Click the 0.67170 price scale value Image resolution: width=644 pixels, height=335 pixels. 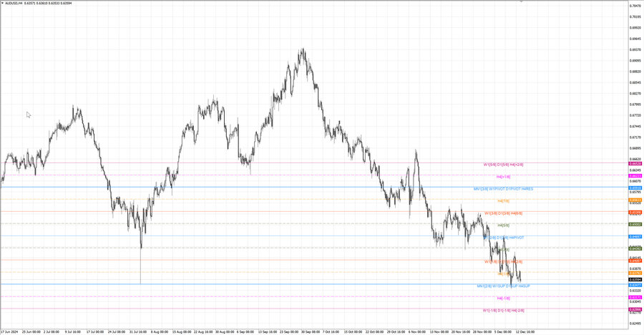(635, 137)
